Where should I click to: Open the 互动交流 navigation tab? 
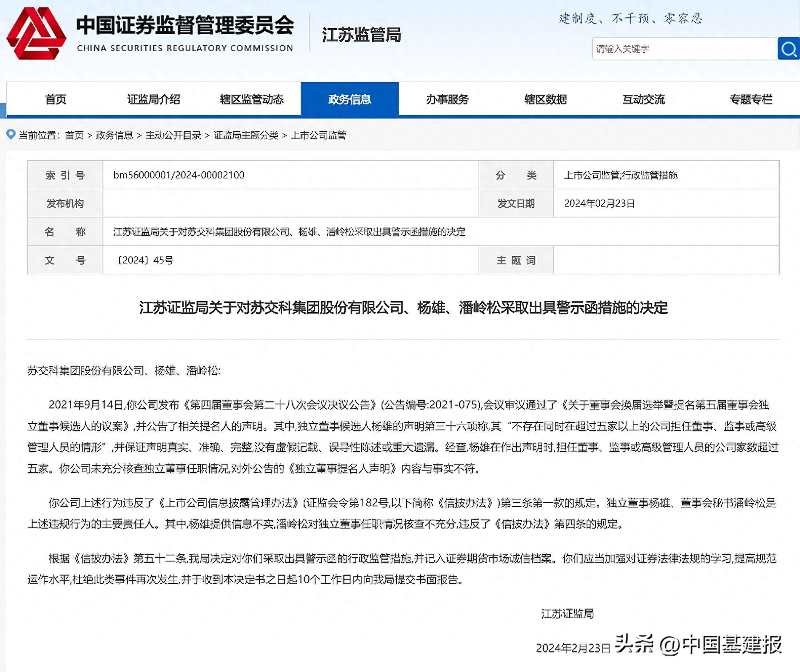(643, 100)
